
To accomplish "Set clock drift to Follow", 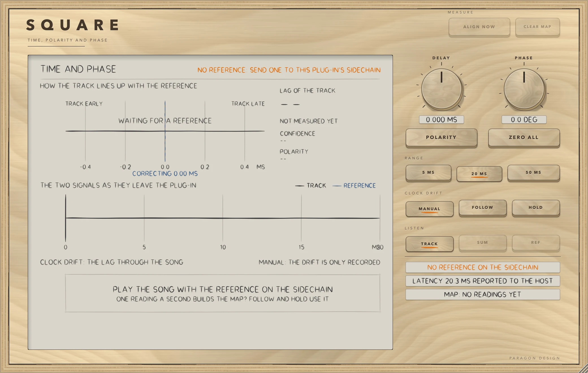I will pos(483,208).
